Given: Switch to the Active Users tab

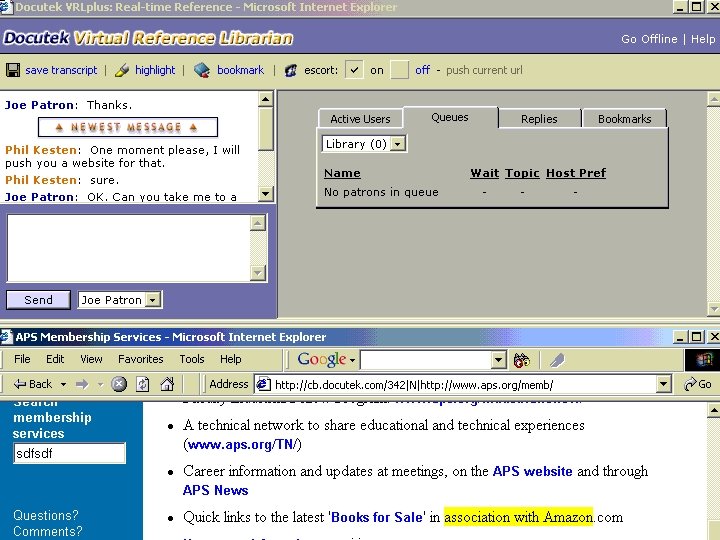Looking at the screenshot, I should 360,119.
